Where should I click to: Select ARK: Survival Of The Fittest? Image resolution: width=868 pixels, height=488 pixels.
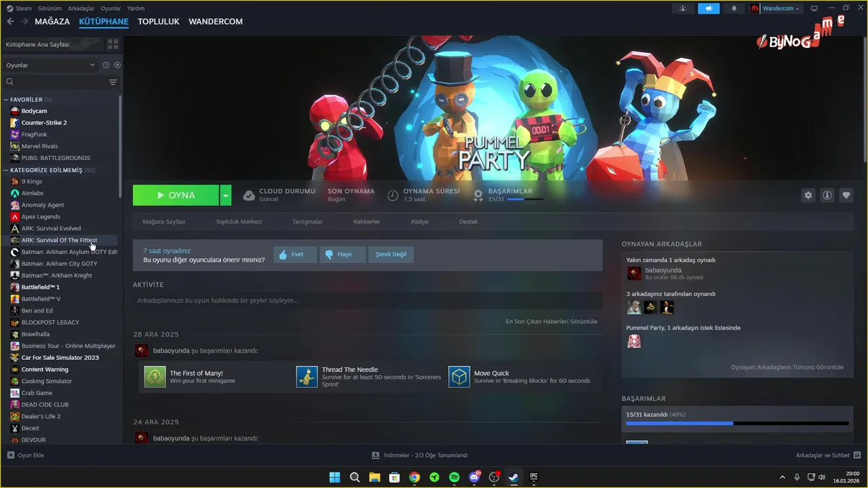[x=61, y=240]
